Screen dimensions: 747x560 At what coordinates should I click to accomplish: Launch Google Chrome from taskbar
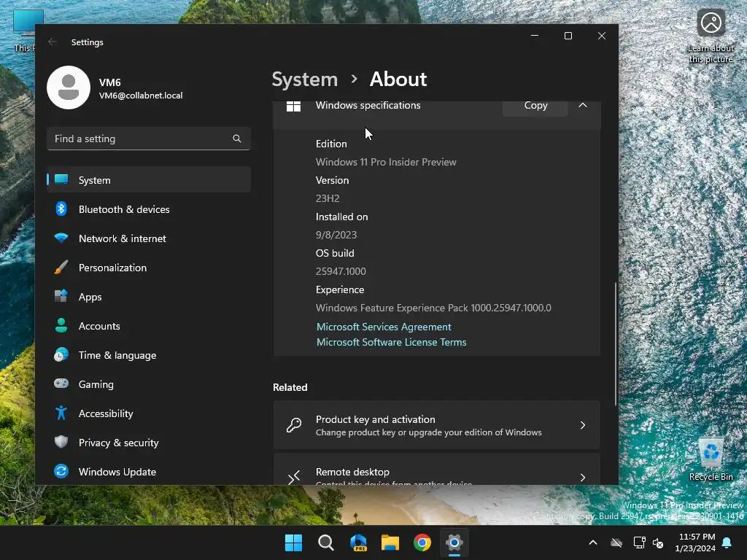tap(422, 542)
